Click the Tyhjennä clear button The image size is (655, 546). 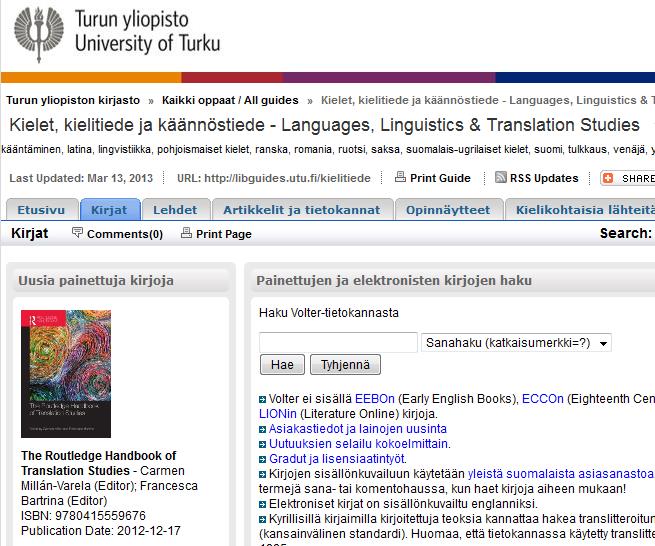345,365
